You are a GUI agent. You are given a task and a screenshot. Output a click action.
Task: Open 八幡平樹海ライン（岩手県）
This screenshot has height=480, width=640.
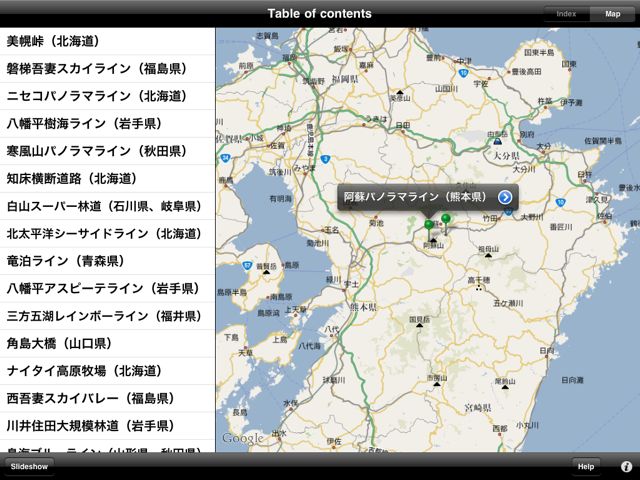107,123
